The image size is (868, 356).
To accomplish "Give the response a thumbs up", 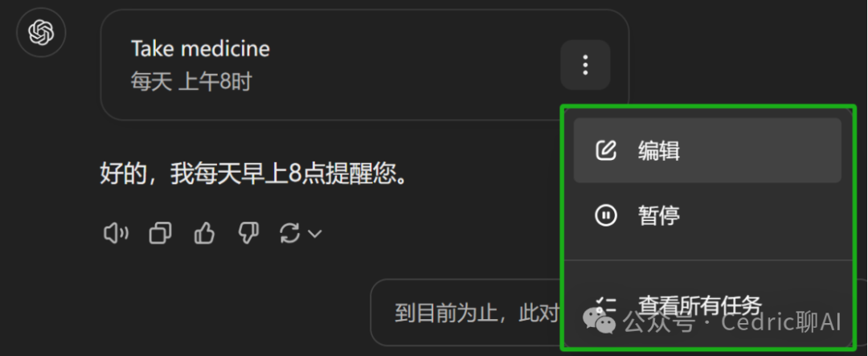I will [x=204, y=234].
